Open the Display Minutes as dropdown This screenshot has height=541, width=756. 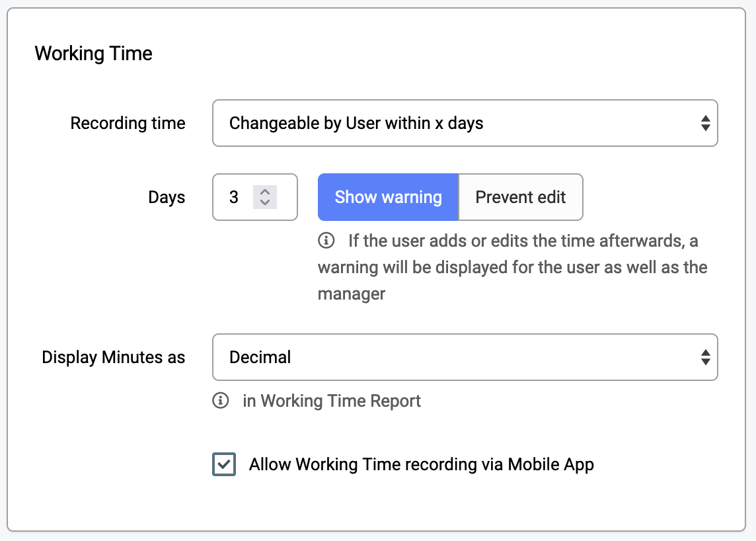[x=465, y=357]
